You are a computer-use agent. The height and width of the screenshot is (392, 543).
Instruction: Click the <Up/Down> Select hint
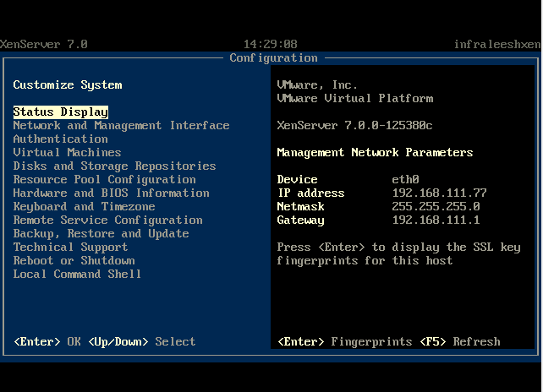pos(142,342)
